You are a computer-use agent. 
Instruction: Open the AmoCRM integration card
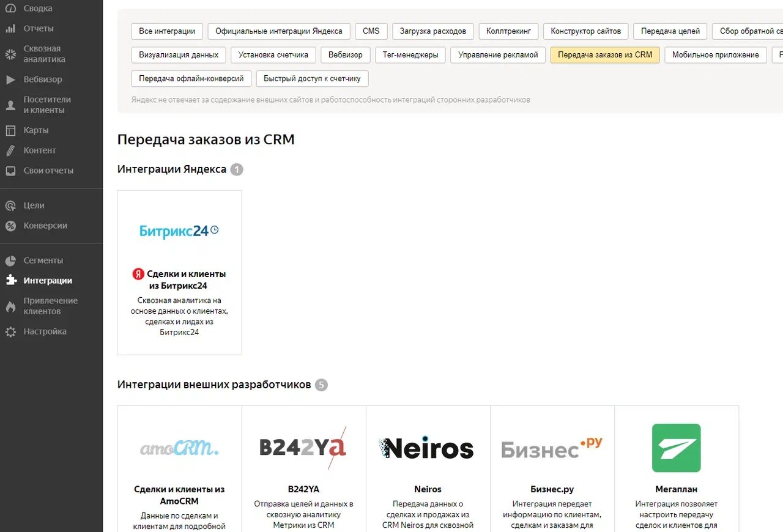(179, 468)
